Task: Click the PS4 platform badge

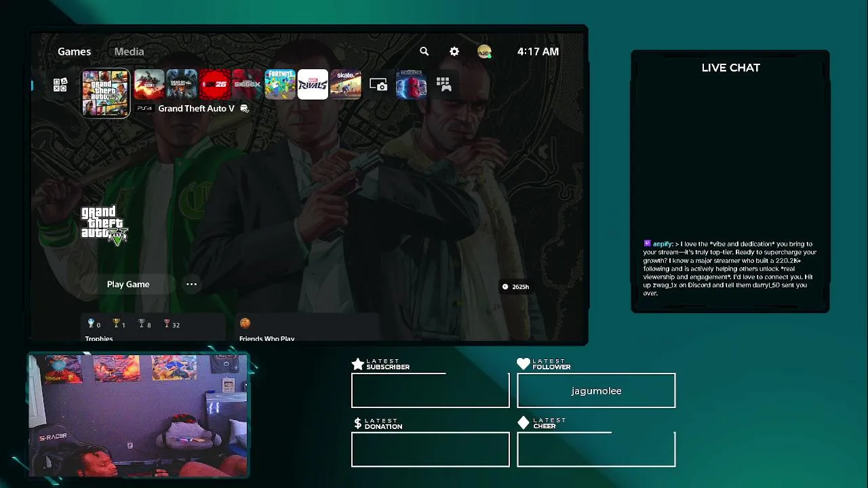Action: point(144,108)
